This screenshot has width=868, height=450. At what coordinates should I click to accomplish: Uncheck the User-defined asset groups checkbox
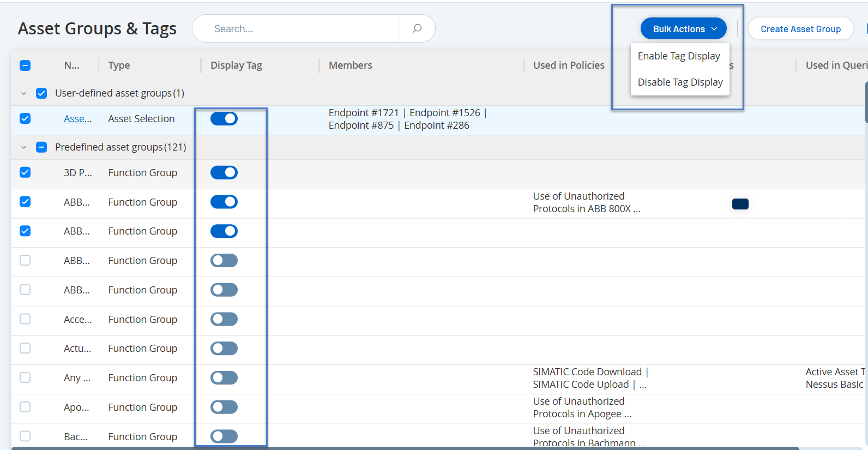pos(41,93)
